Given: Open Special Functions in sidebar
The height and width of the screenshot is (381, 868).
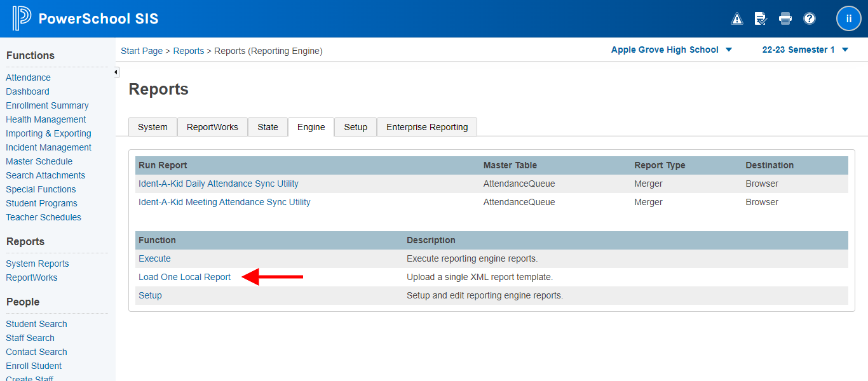Looking at the screenshot, I should [x=41, y=189].
